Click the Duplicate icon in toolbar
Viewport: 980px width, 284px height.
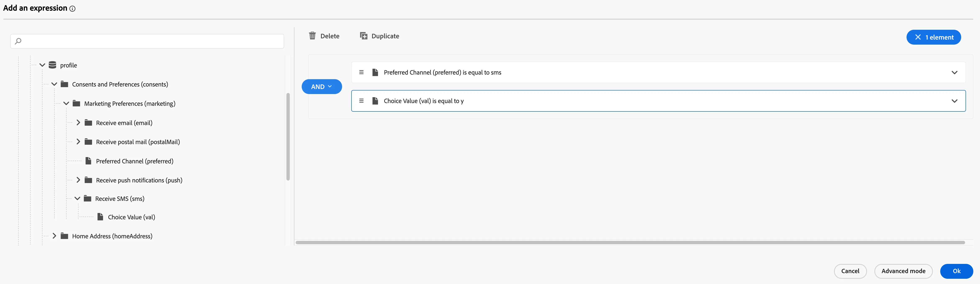(x=364, y=36)
